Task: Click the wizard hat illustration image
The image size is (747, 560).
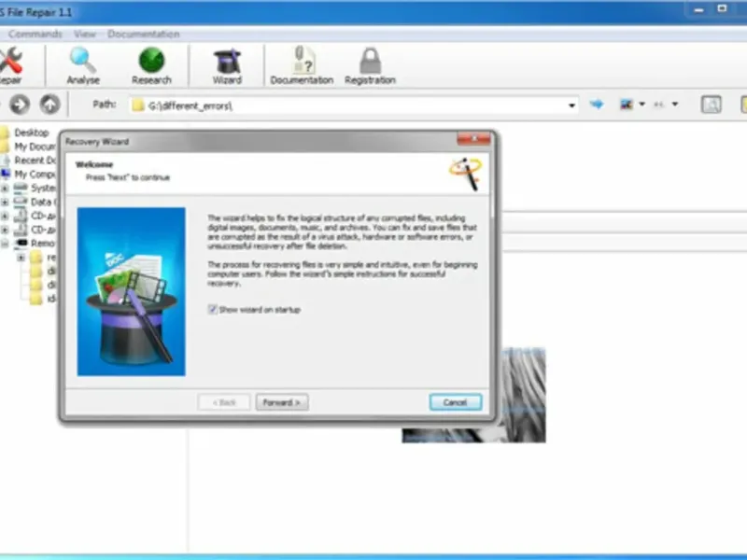Action: 132,291
